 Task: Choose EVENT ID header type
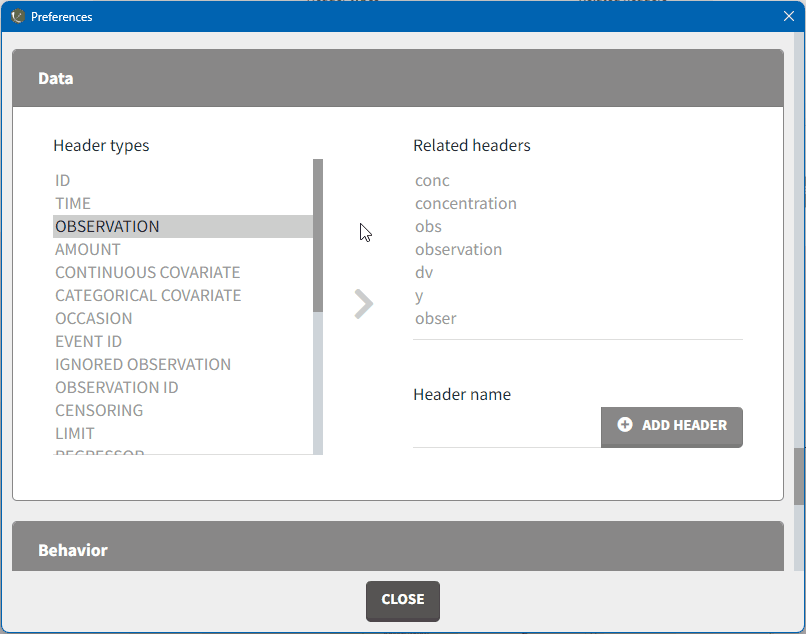click(x=88, y=342)
